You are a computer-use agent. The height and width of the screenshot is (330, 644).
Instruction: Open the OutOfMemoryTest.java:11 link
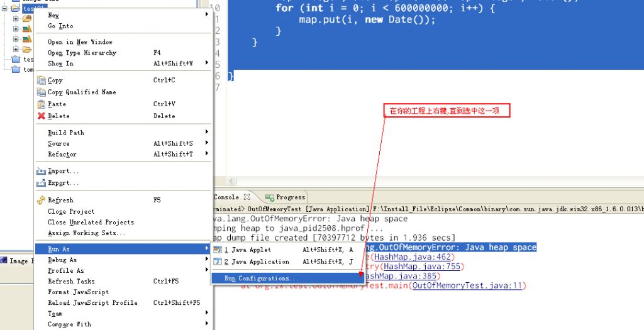point(467,285)
